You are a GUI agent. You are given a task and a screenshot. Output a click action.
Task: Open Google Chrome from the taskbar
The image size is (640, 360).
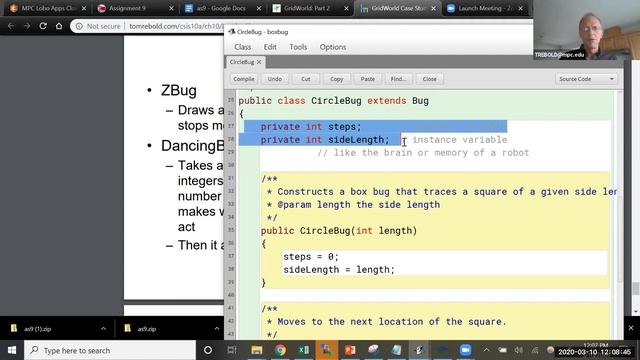tap(280, 350)
